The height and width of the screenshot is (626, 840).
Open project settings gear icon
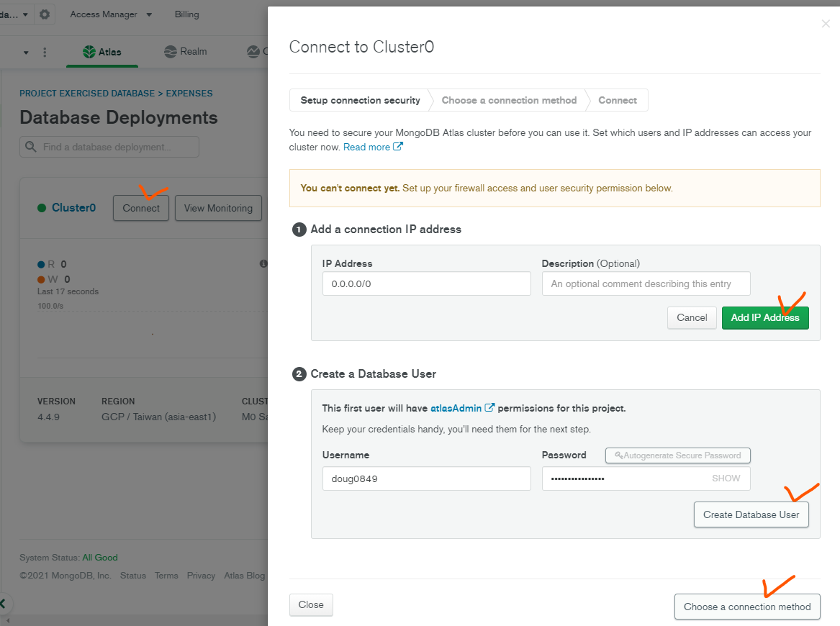45,14
